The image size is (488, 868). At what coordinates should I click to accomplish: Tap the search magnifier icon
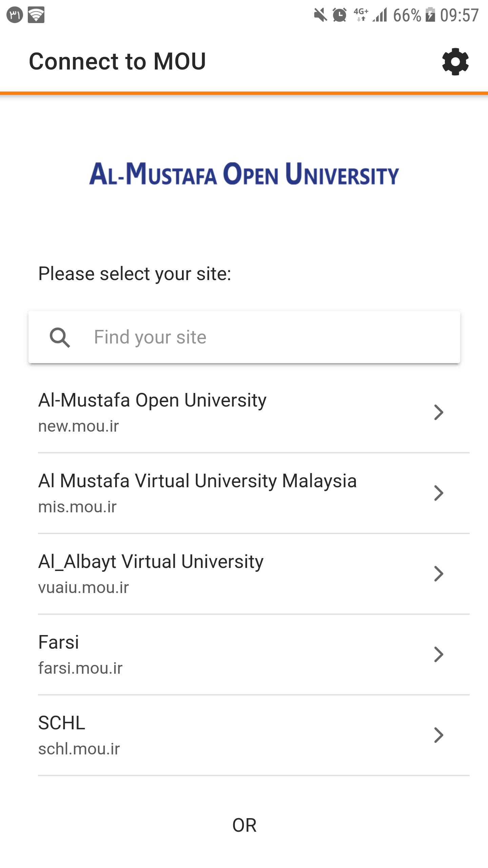click(x=60, y=337)
